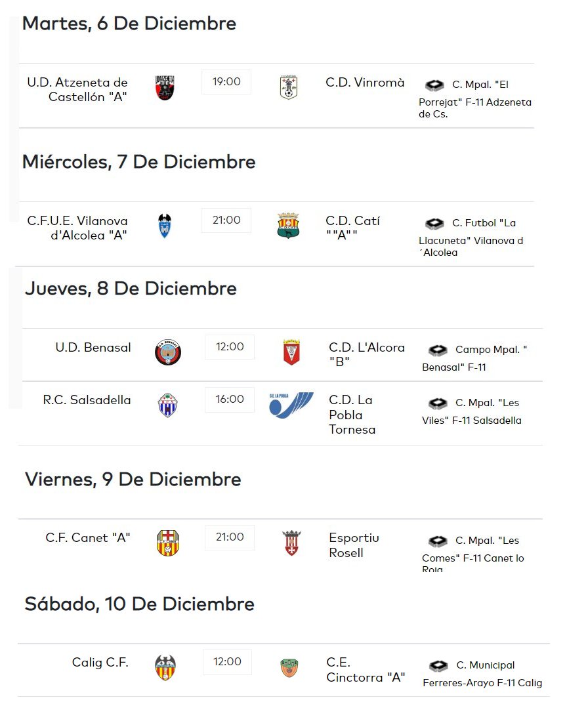Click the stadium icon for El Porrejat

pyautogui.click(x=434, y=85)
